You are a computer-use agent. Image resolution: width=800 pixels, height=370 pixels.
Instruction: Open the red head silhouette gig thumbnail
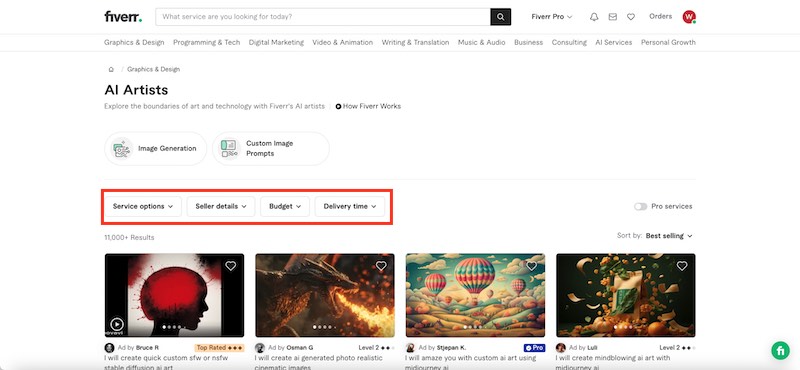click(174, 295)
